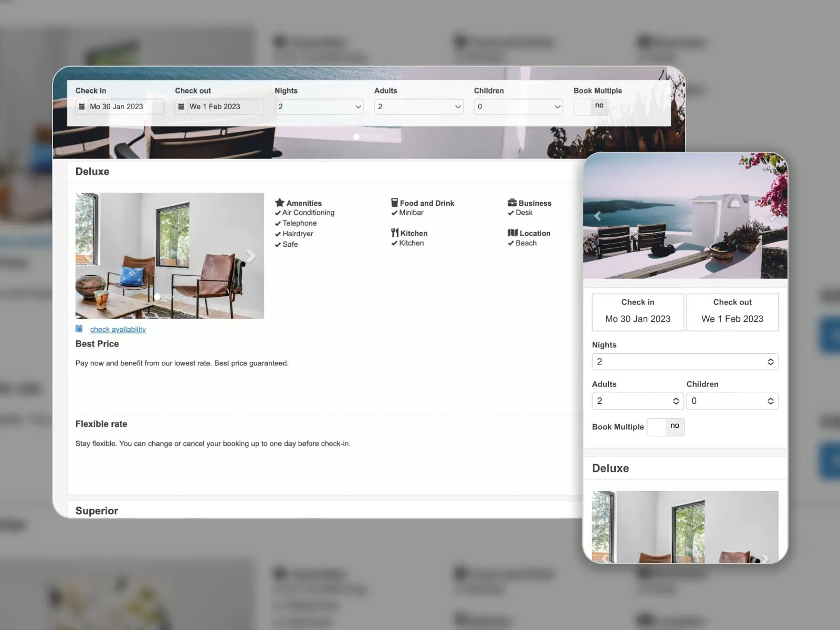The image size is (840, 630).
Task: Click the mobile Deluxe room photo
Action: [685, 527]
